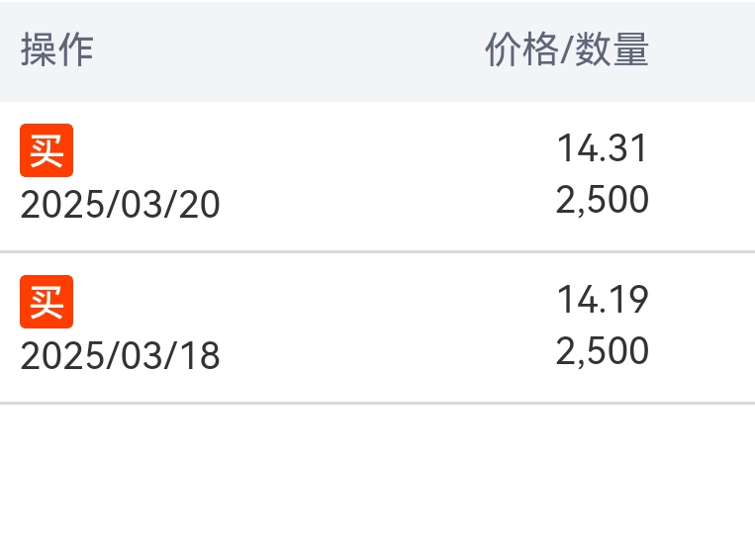Click the gray header bar between 操作 and 价格/数量

click(289, 50)
